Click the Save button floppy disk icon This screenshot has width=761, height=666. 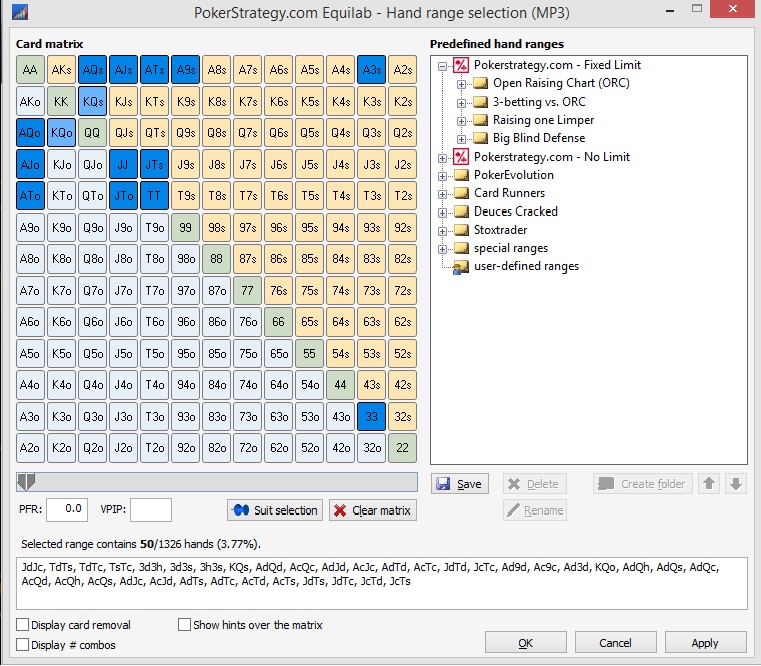pos(443,483)
